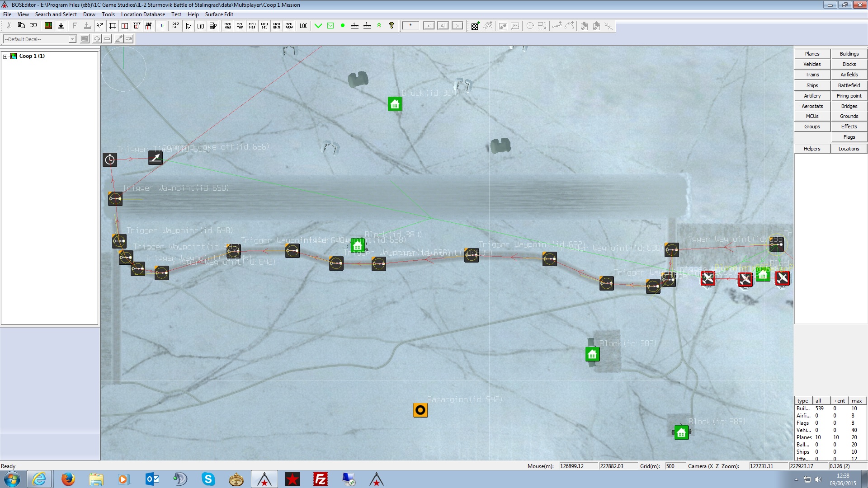Click the yellow question mark help icon

(x=392, y=26)
